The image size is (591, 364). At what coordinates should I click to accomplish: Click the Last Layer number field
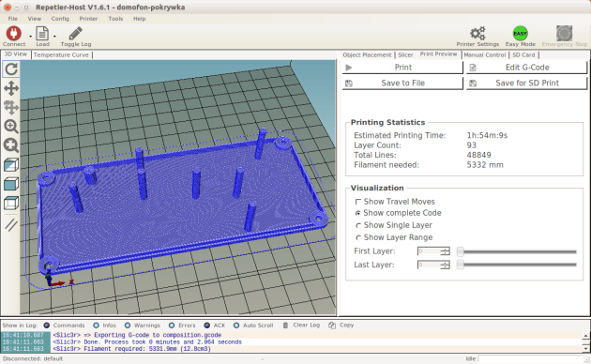(429, 265)
